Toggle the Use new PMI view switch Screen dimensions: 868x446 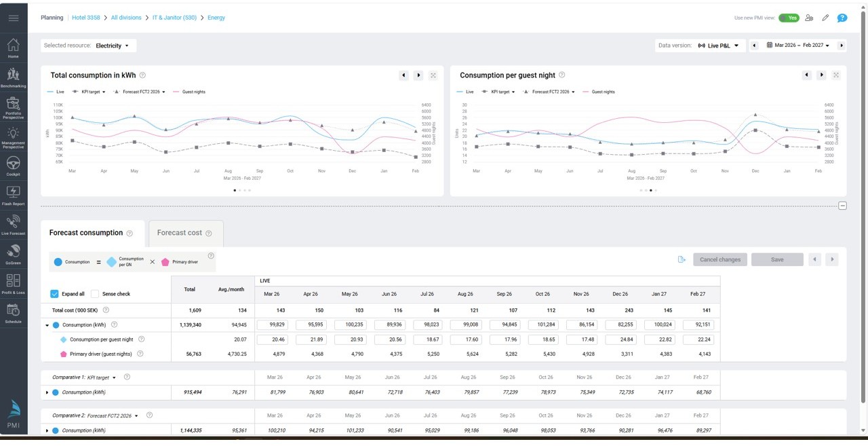[789, 18]
